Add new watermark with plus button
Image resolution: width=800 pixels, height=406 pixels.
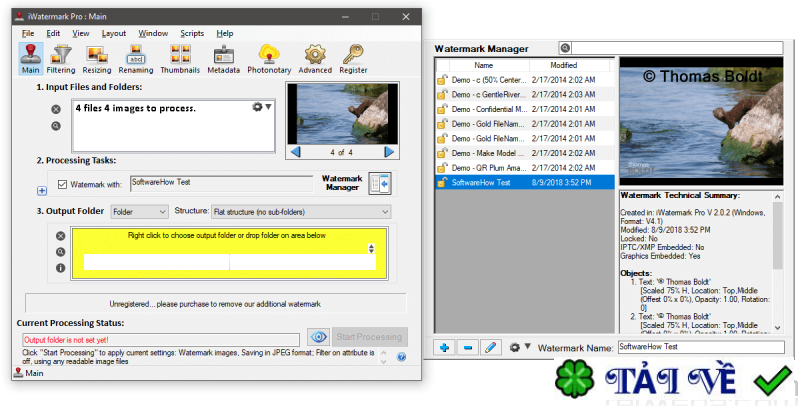coord(444,348)
